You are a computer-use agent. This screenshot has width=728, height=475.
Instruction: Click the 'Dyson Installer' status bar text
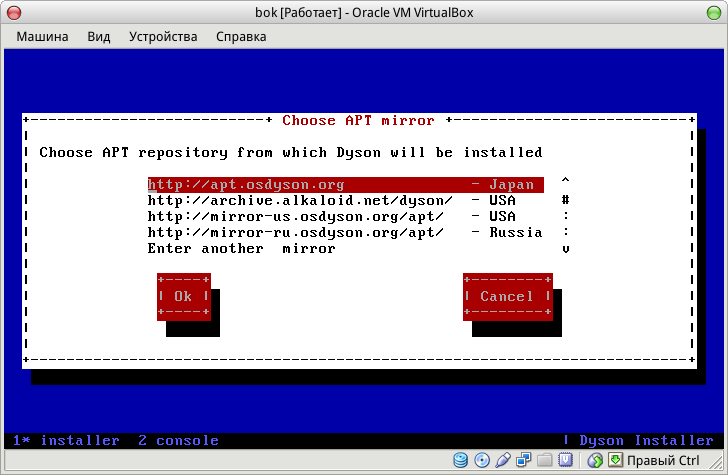pyautogui.click(x=646, y=440)
